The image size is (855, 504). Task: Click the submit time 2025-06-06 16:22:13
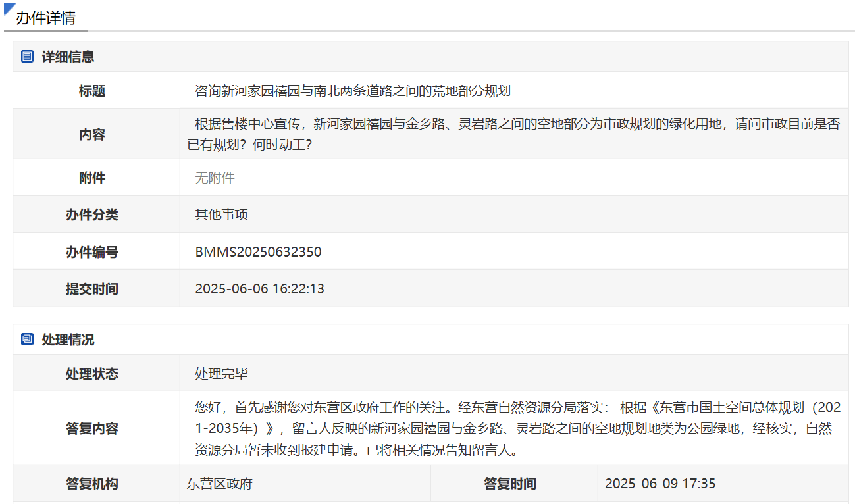coord(259,289)
